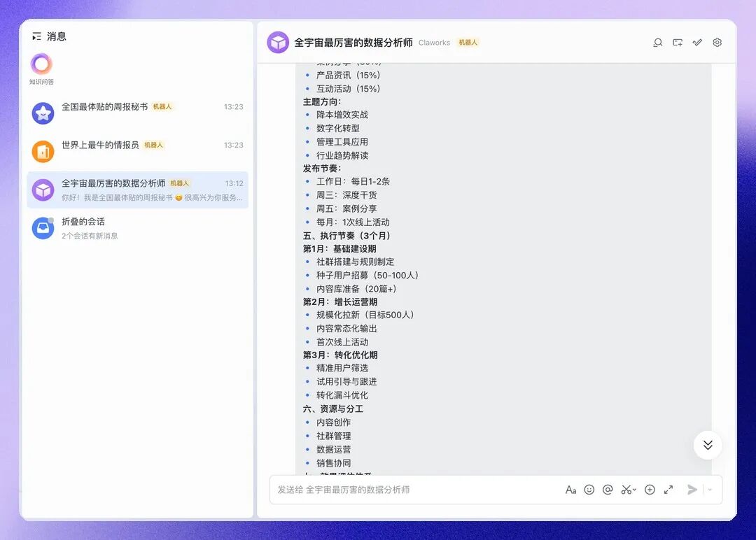Click the line 管理工具应用

point(342,141)
